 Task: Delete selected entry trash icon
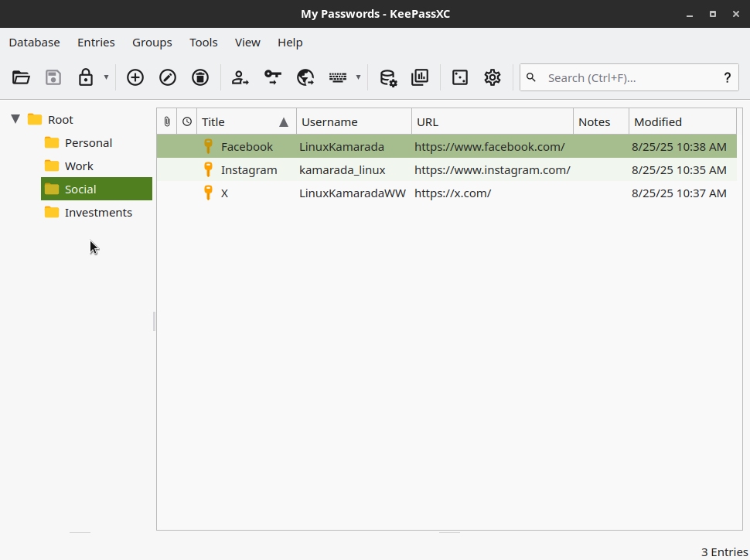tap(200, 77)
